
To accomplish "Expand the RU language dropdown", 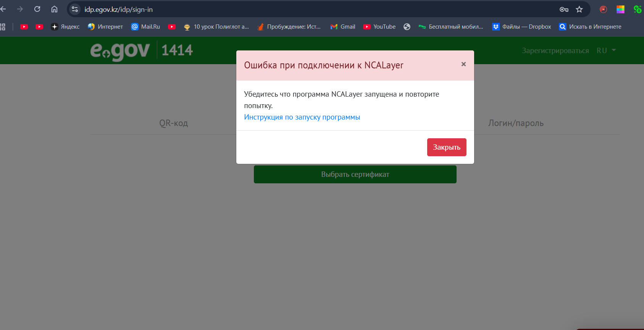I will coord(606,50).
